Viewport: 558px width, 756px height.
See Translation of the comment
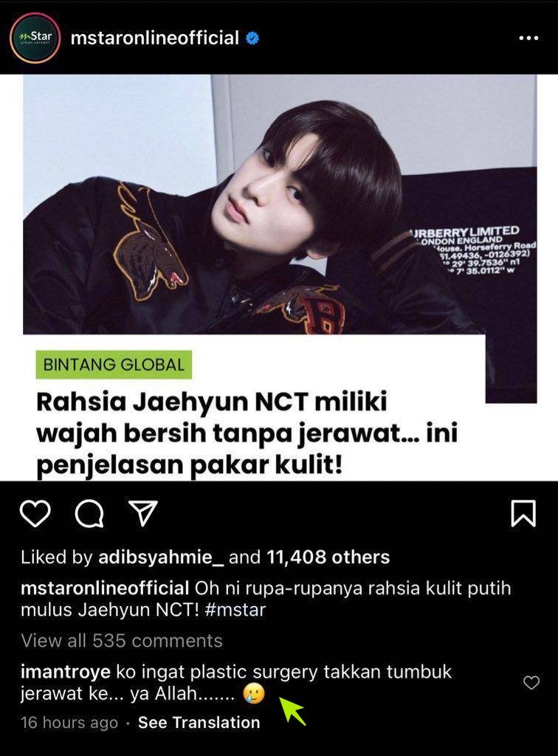(x=199, y=722)
